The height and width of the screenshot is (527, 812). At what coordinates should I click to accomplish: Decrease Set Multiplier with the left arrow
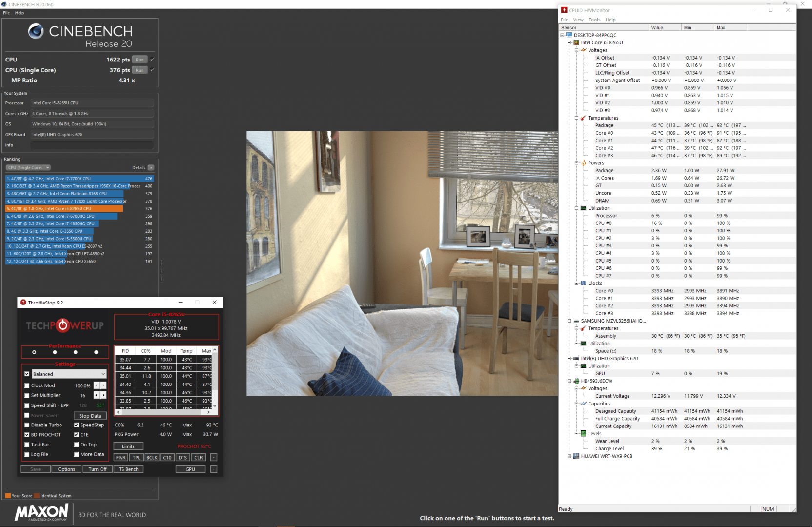97,395
